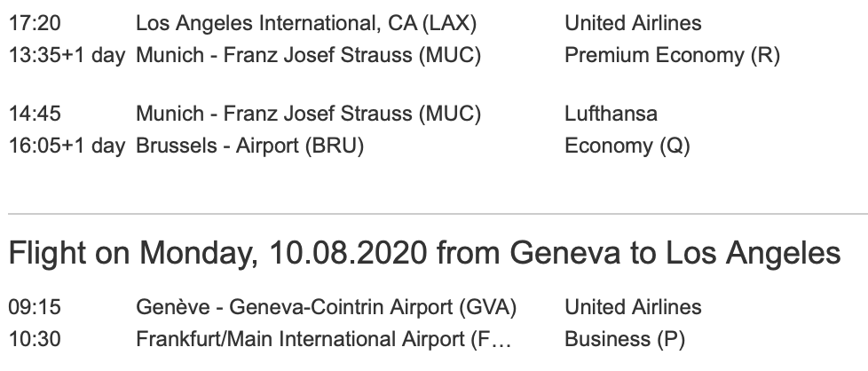Click the Economy (Q) fare class
The image size is (868, 371).
coord(627,146)
